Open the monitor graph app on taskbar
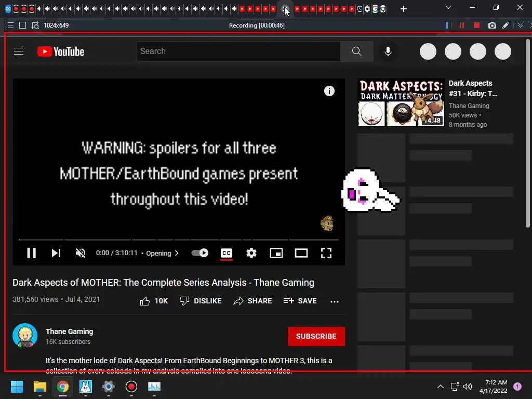 tap(154, 387)
